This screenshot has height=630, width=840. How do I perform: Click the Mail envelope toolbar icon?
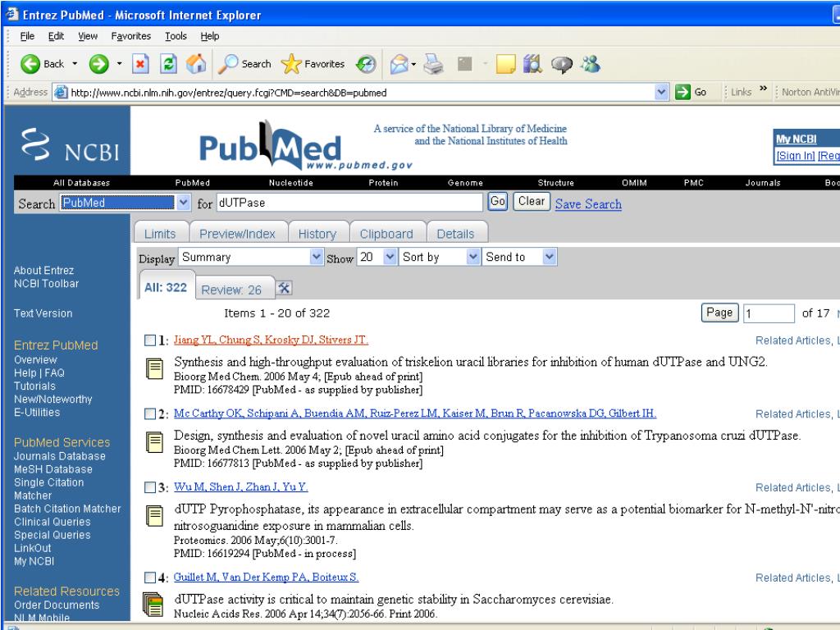pyautogui.click(x=399, y=64)
